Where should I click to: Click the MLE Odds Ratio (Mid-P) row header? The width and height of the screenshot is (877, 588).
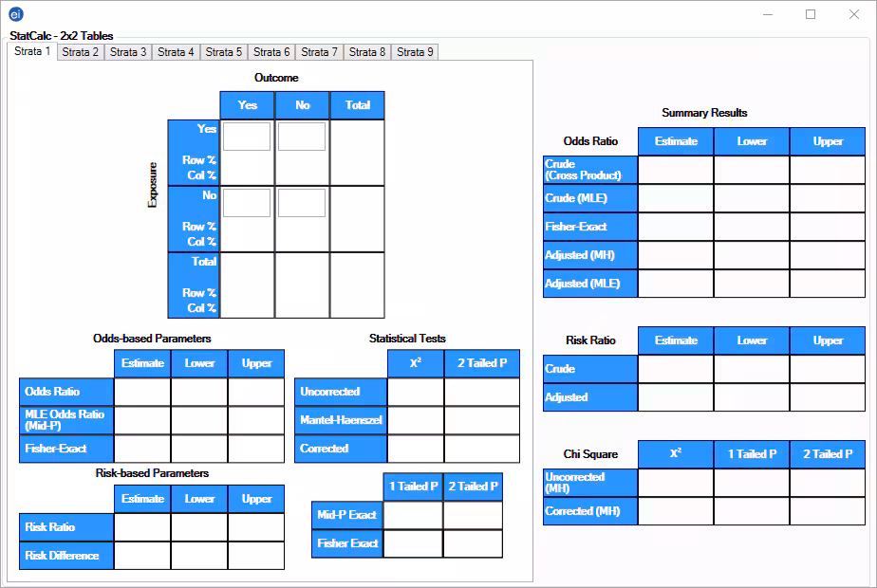tap(65, 419)
